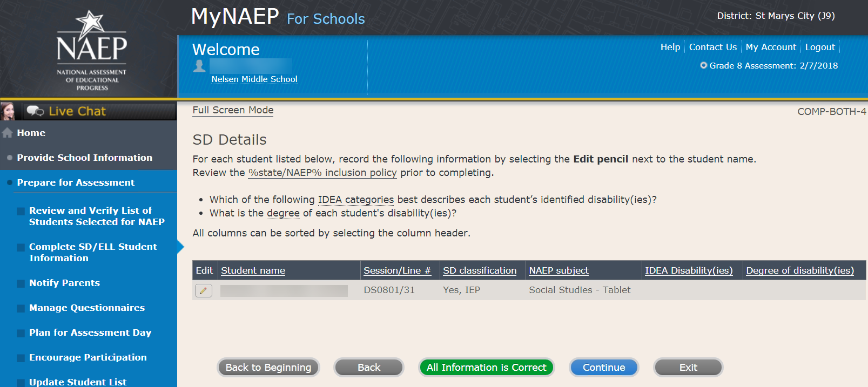The height and width of the screenshot is (387, 868).
Task: Open Update Student List menu item
Action: click(78, 382)
